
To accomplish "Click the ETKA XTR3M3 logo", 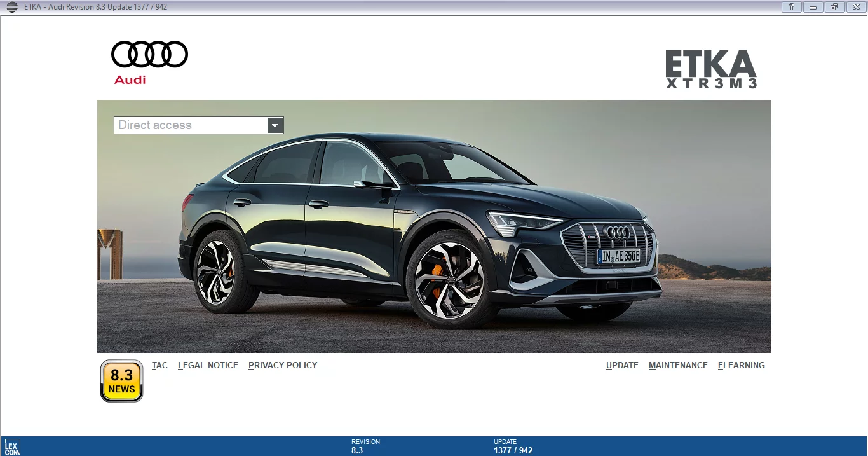I will pos(711,69).
